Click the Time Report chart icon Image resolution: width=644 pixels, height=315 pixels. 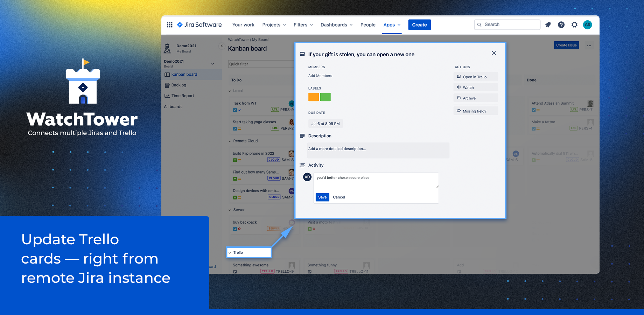pos(167,96)
